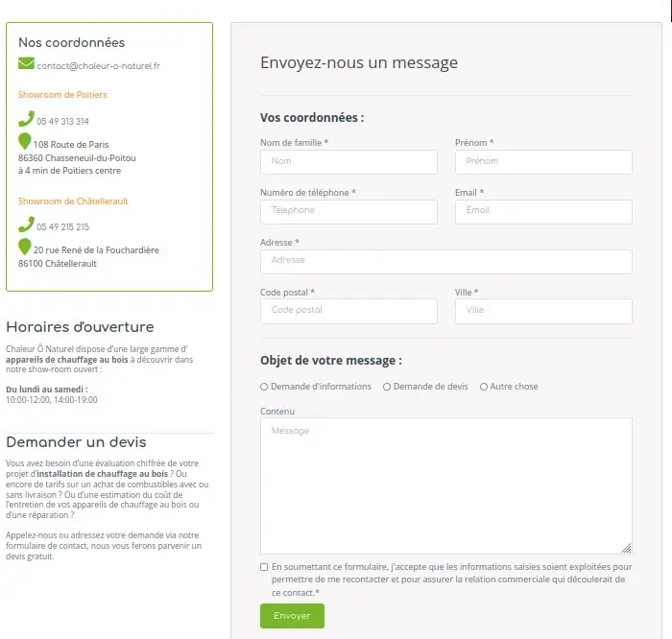
Task: Click the map pin for Route de Paris
Action: 25,142
